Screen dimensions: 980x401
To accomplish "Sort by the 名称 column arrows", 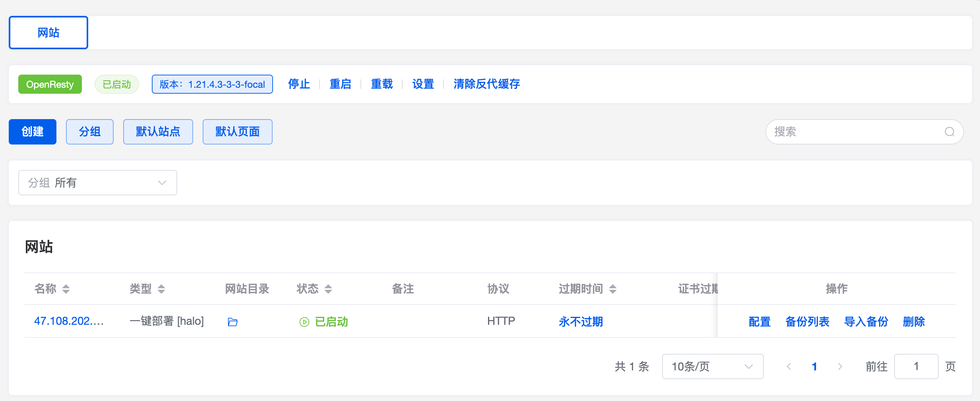I will 66,289.
